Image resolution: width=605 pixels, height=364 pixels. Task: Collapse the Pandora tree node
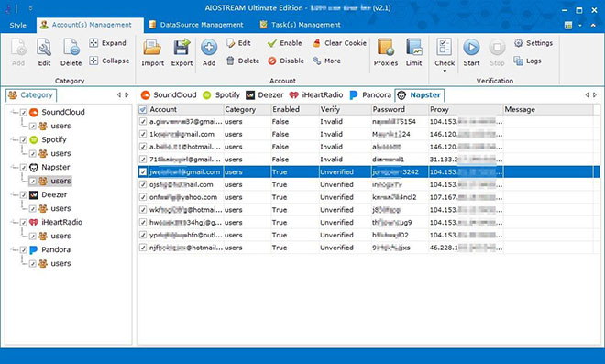15,249
